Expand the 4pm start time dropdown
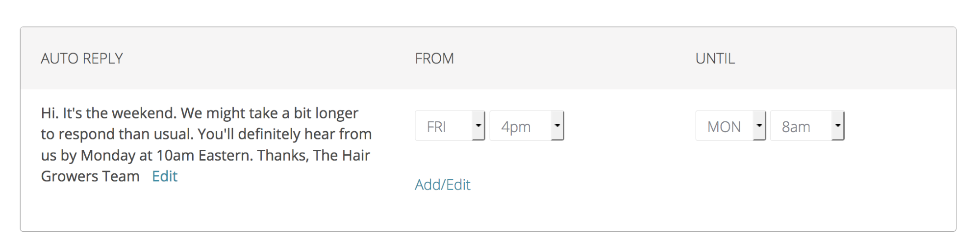 click(526, 126)
